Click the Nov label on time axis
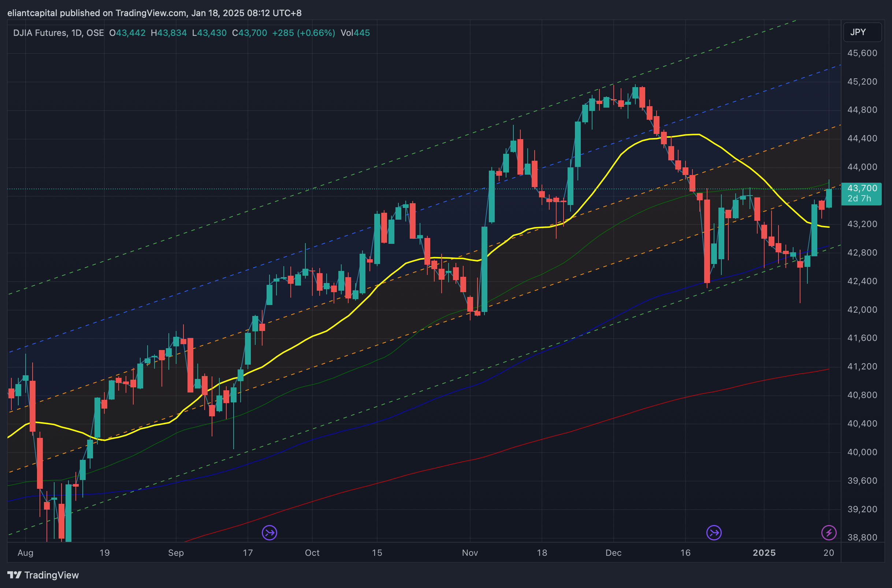The height and width of the screenshot is (588, 892). [470, 553]
